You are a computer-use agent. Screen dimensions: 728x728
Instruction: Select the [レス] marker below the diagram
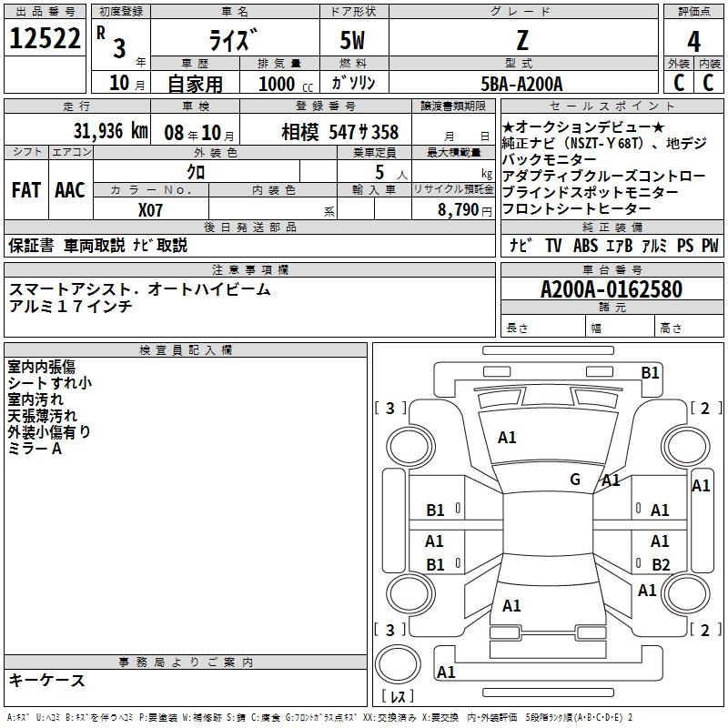click(x=397, y=697)
